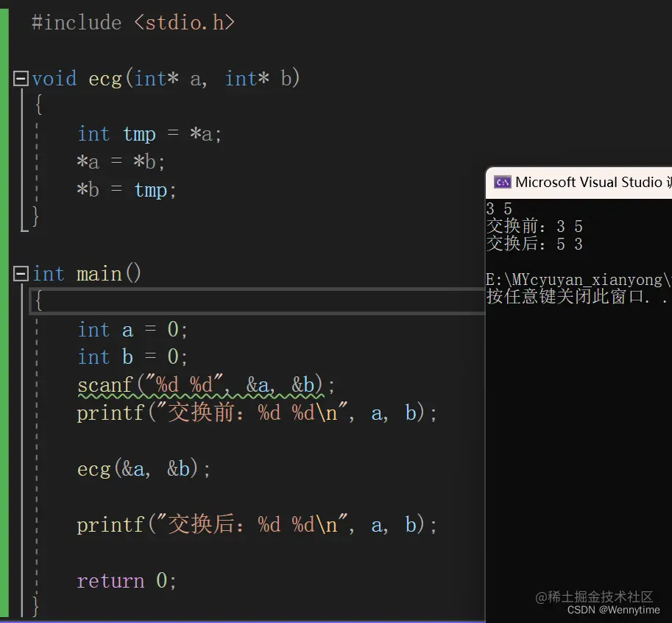Collapse the ecg function code block

point(21,79)
